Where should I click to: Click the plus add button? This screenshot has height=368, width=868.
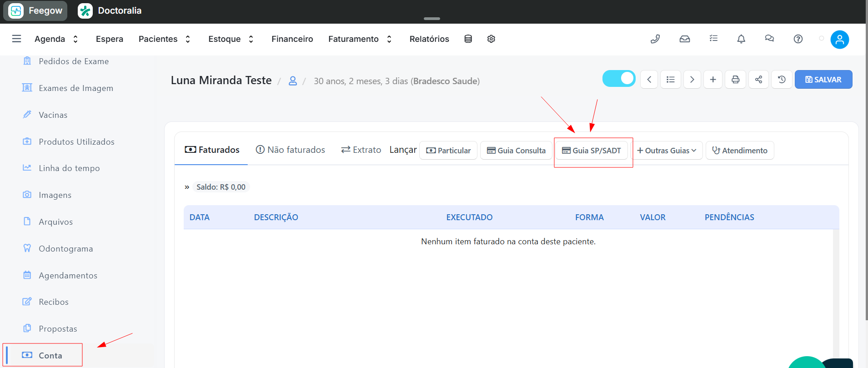(x=713, y=80)
